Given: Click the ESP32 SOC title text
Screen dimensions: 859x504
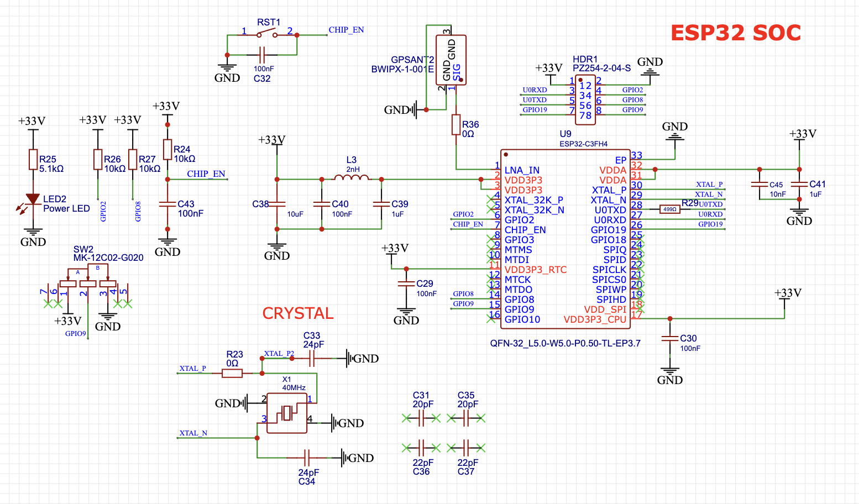Looking at the screenshot, I should (x=736, y=33).
